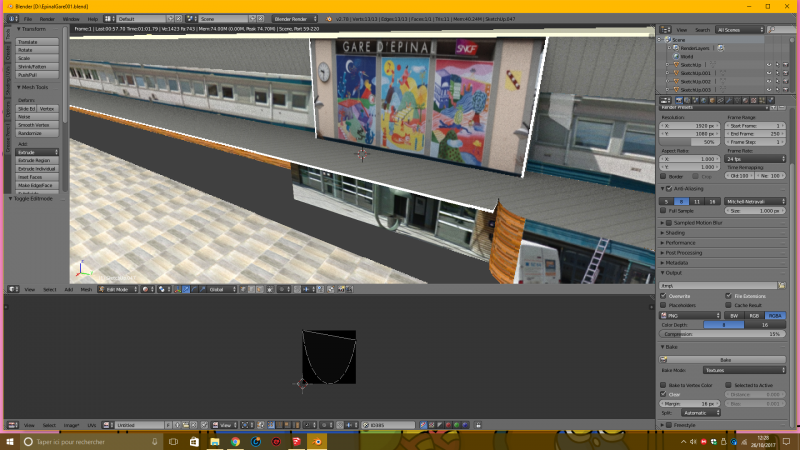Open the PNG file format dropdown

click(690, 316)
